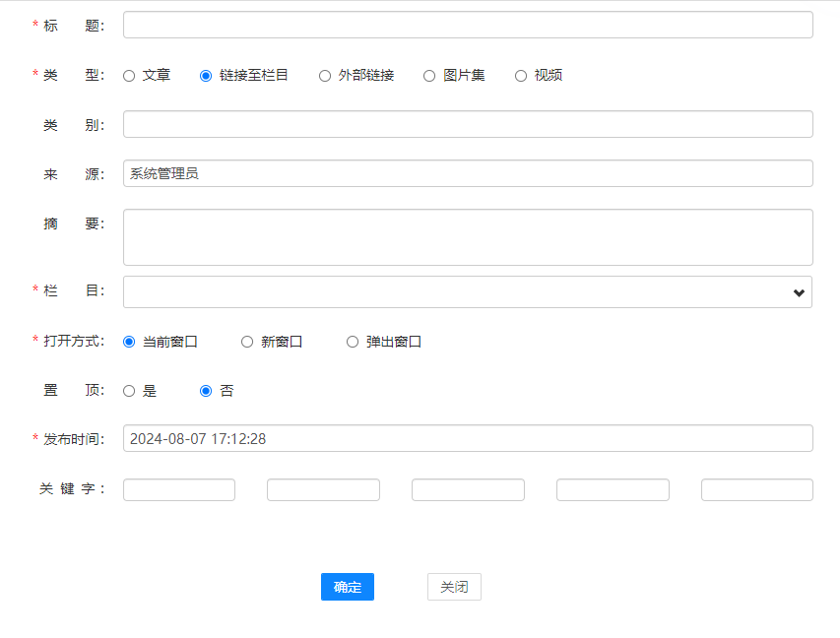Image resolution: width=840 pixels, height=638 pixels.
Task: Select the 图片集 radio option
Action: click(x=429, y=76)
